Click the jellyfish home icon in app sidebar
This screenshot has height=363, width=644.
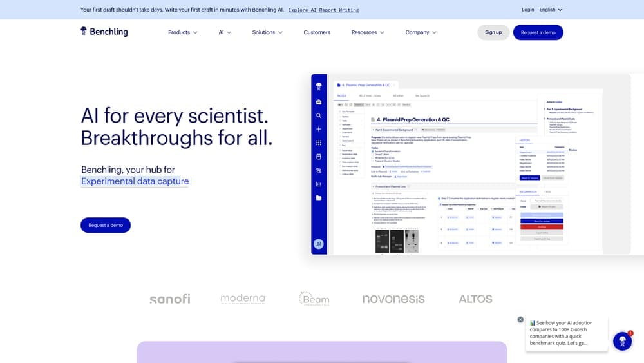(x=319, y=86)
